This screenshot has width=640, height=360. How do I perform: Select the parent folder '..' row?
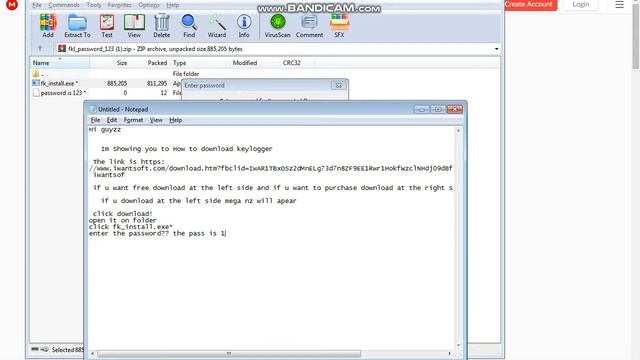coord(38,74)
